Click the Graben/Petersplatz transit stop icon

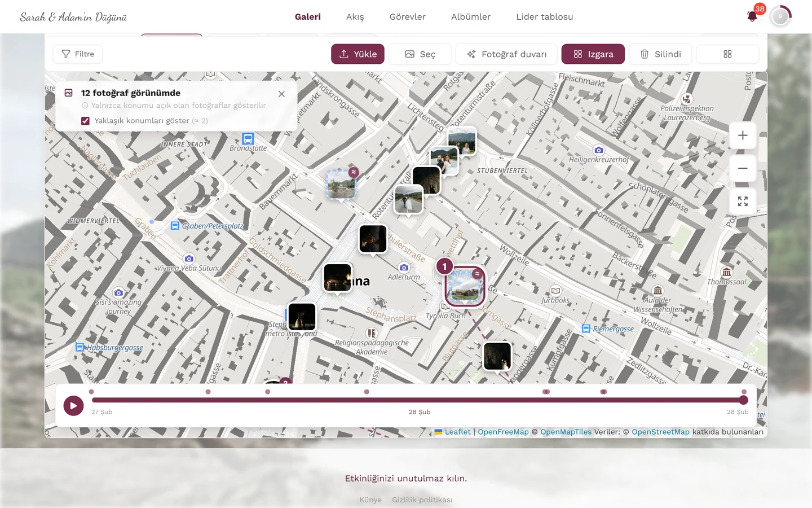coord(175,226)
